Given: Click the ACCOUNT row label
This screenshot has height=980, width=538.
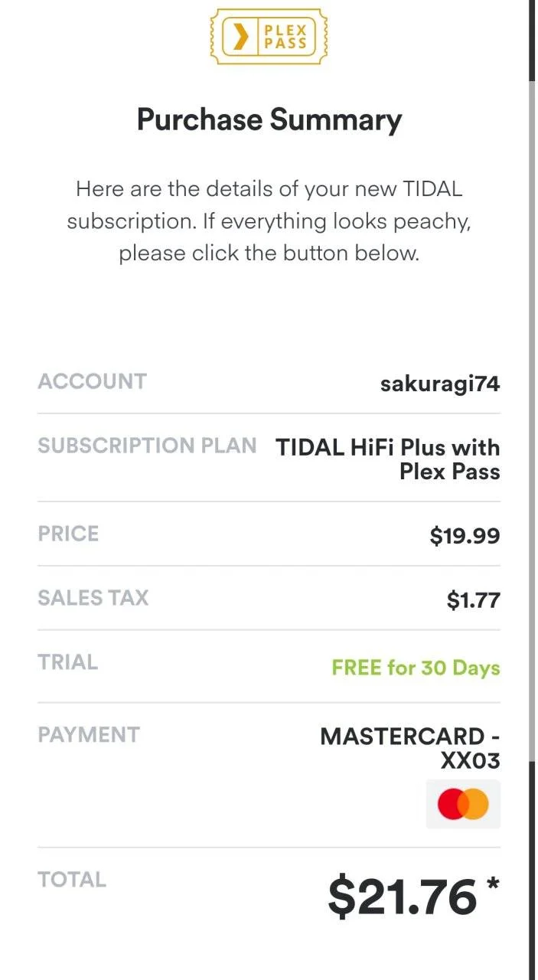Looking at the screenshot, I should (92, 381).
